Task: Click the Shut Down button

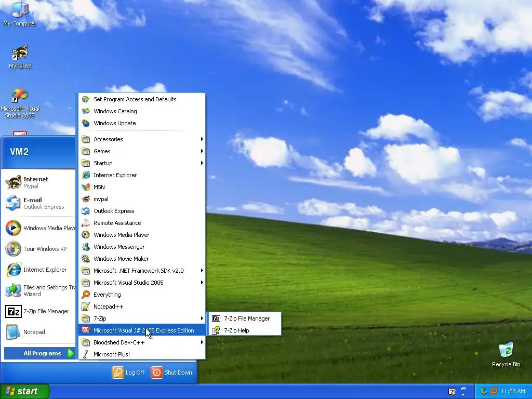Action: (x=171, y=373)
